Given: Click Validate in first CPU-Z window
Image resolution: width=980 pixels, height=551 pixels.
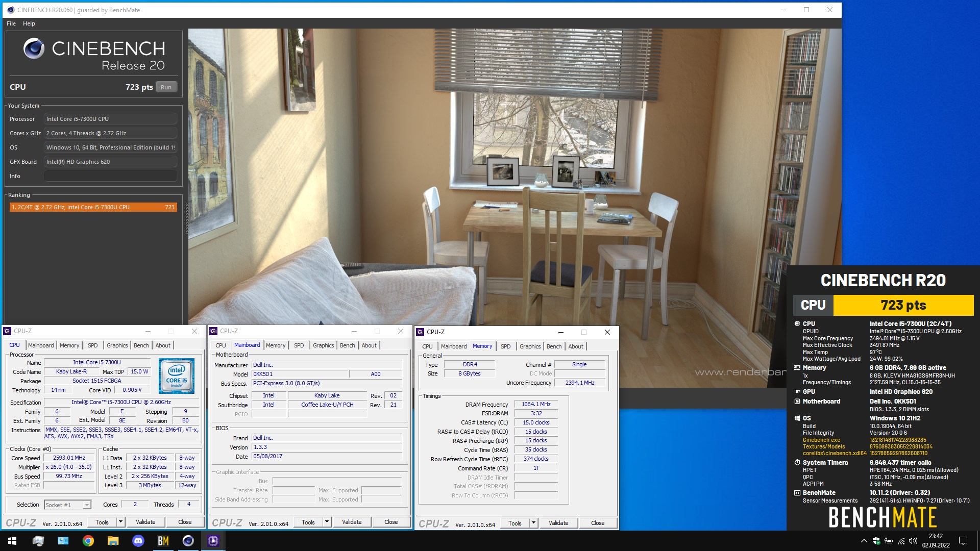Looking at the screenshot, I should point(145,522).
